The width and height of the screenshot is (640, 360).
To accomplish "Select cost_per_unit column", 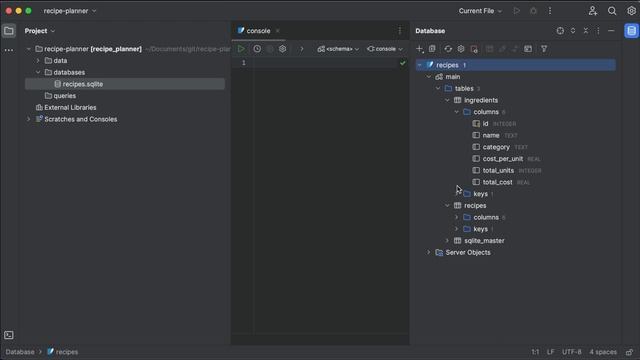I will pos(507,159).
